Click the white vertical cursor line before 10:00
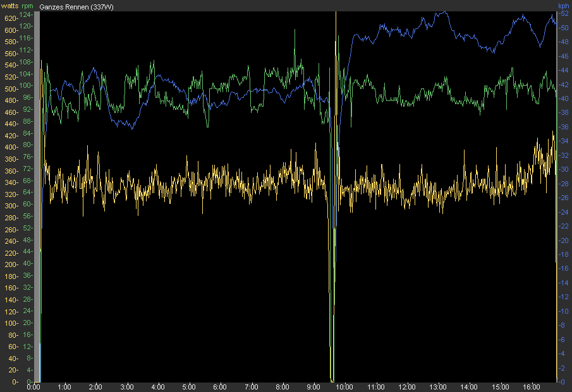Viewport: 572px width, 392px height. click(x=336, y=189)
